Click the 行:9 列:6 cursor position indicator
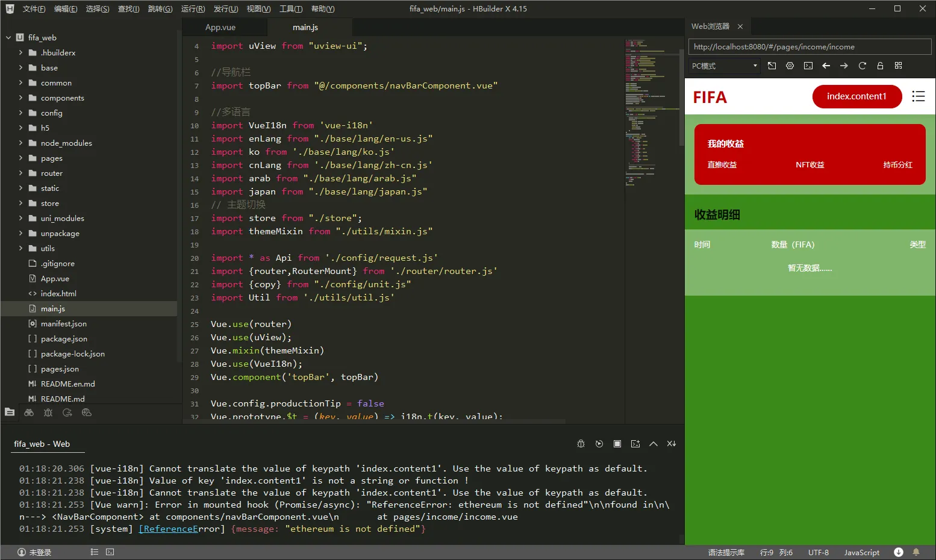936x560 pixels. [776, 552]
